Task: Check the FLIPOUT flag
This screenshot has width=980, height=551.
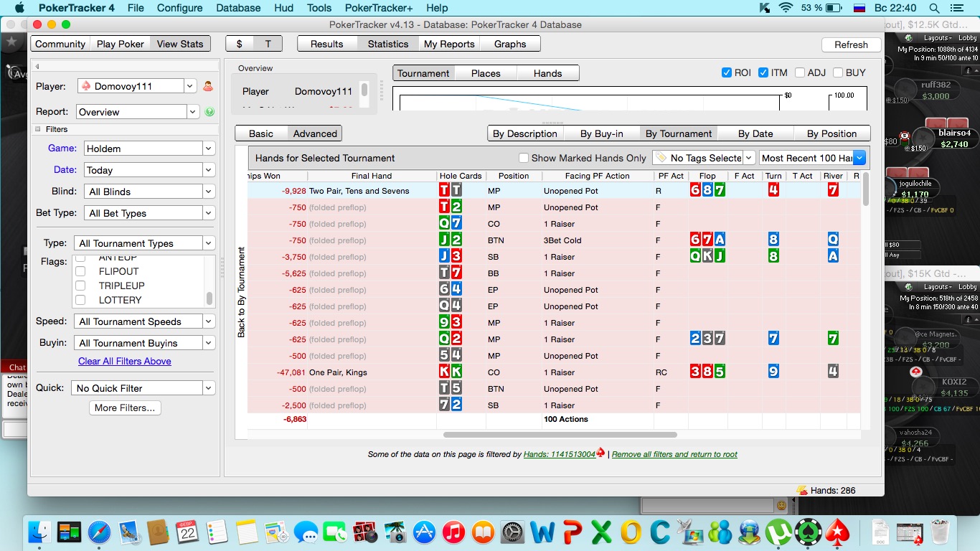Action: click(x=80, y=271)
